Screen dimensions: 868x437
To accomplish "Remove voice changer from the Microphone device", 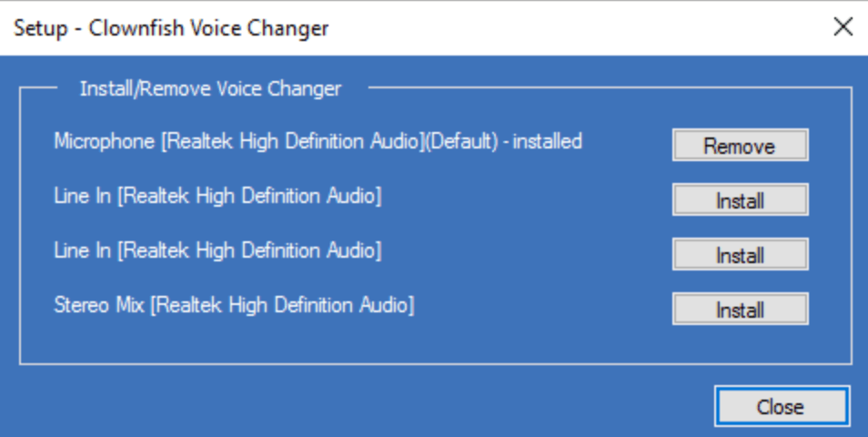I will [740, 146].
